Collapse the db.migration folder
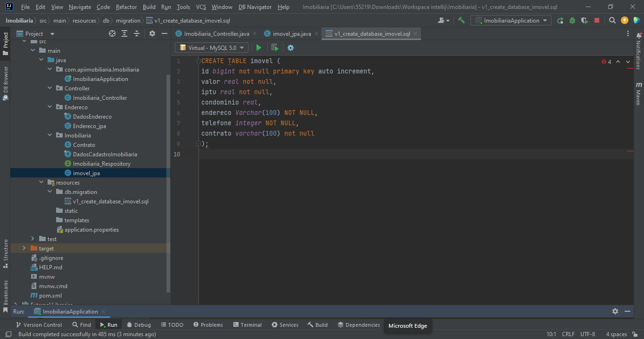Screen dimensions: 644x339 [50, 192]
